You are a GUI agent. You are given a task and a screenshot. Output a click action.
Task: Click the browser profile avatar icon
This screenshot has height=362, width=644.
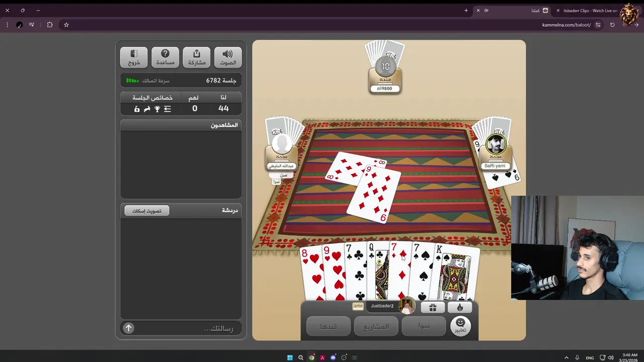[19, 25]
